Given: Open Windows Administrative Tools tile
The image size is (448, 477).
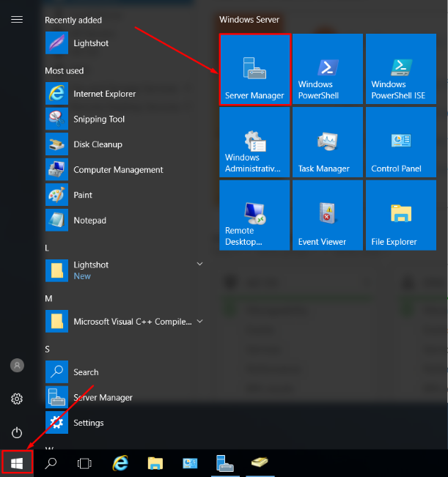Looking at the screenshot, I should [254, 142].
